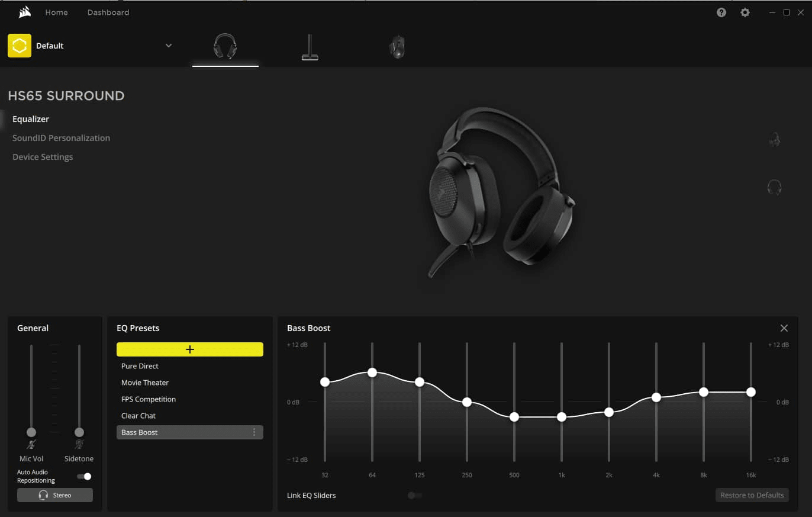Viewport: 812px width, 517px height.
Task: Add new EQ preset with plus button
Action: tap(189, 349)
